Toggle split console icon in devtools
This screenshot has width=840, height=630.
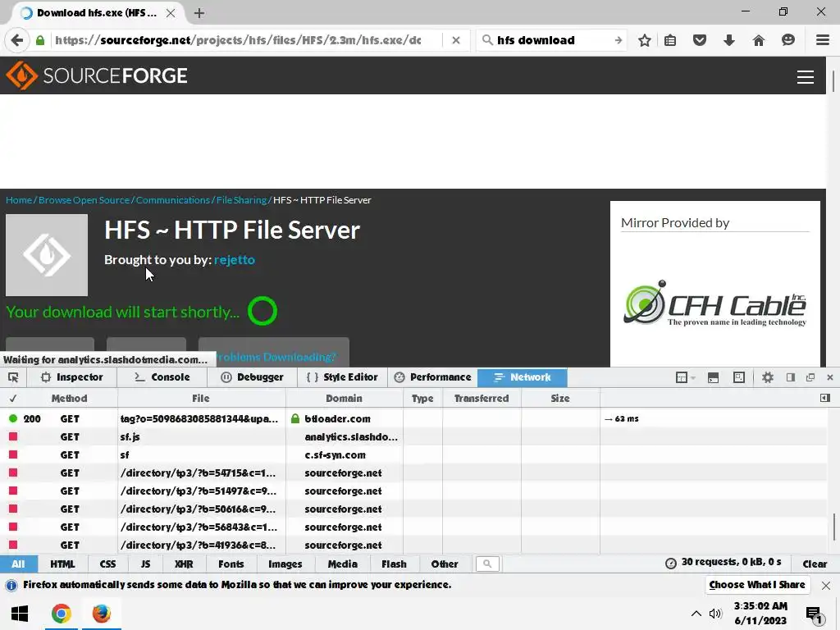pos(713,377)
